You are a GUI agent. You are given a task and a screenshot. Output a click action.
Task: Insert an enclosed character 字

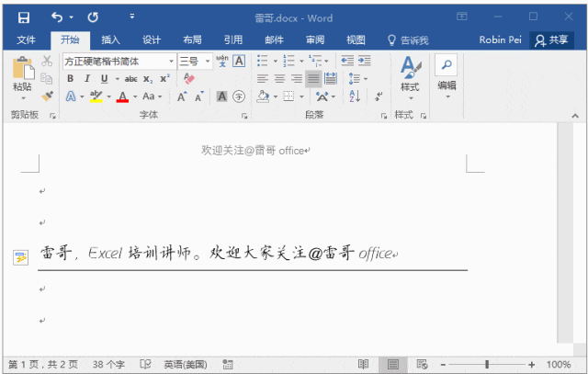coord(239,96)
